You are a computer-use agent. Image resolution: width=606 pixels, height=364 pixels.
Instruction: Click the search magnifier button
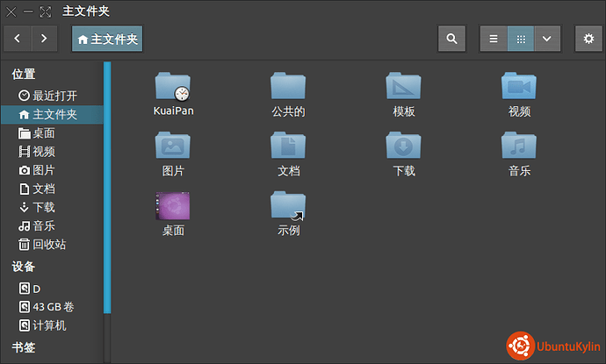click(x=451, y=39)
